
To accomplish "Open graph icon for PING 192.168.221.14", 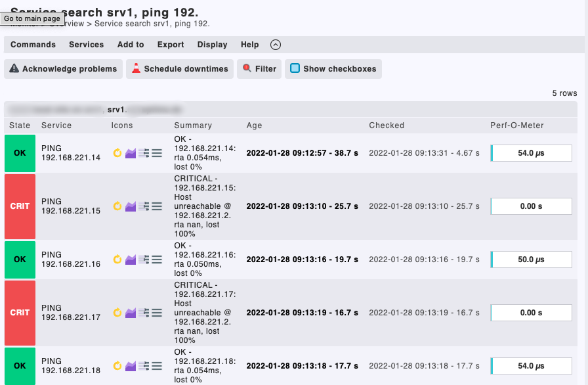I will click(131, 153).
